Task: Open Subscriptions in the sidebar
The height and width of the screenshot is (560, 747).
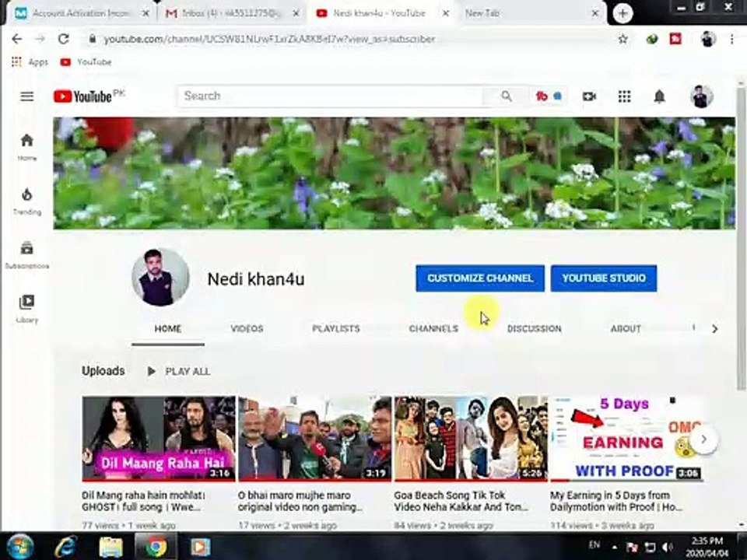Action: click(26, 255)
